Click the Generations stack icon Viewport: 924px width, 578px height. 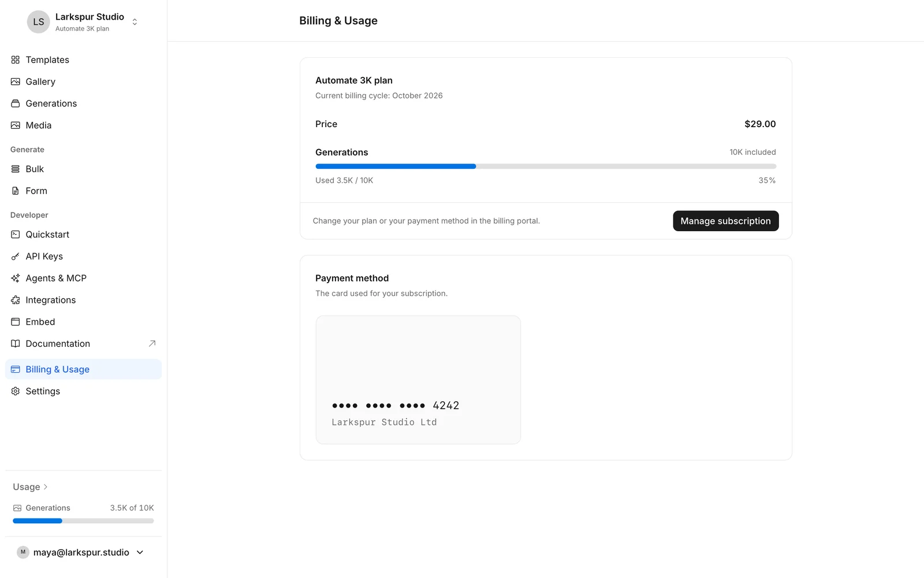pos(16,103)
